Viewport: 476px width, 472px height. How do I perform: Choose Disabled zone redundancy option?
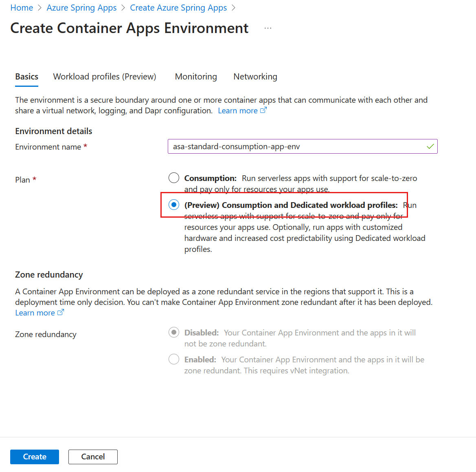point(174,333)
